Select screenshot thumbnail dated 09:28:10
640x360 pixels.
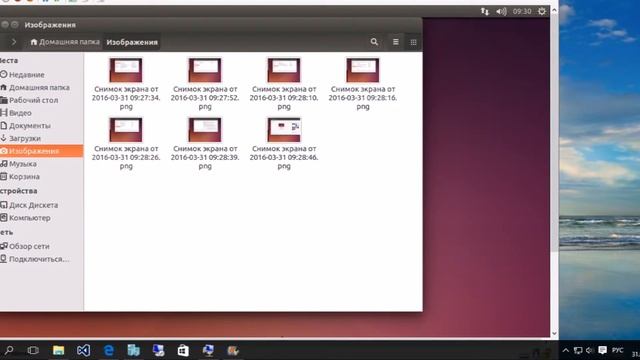tap(284, 70)
